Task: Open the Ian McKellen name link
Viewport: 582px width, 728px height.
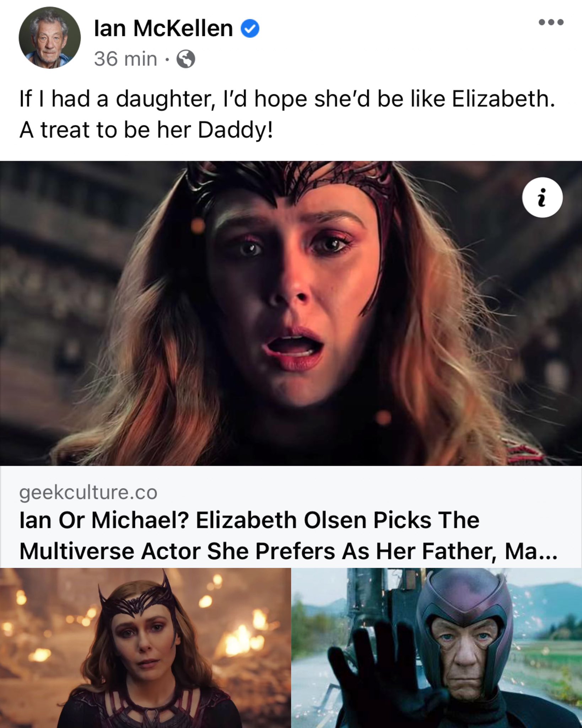Action: (163, 28)
